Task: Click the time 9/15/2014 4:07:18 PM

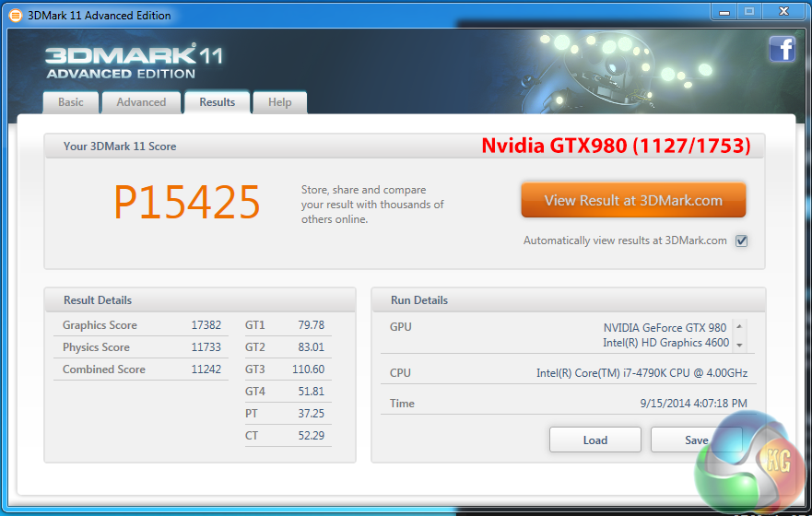Action: pos(693,404)
